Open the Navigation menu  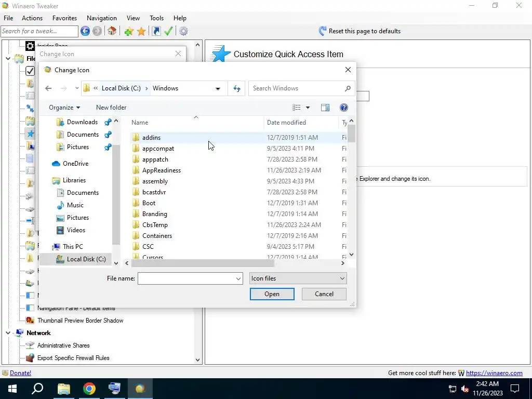[x=102, y=18]
